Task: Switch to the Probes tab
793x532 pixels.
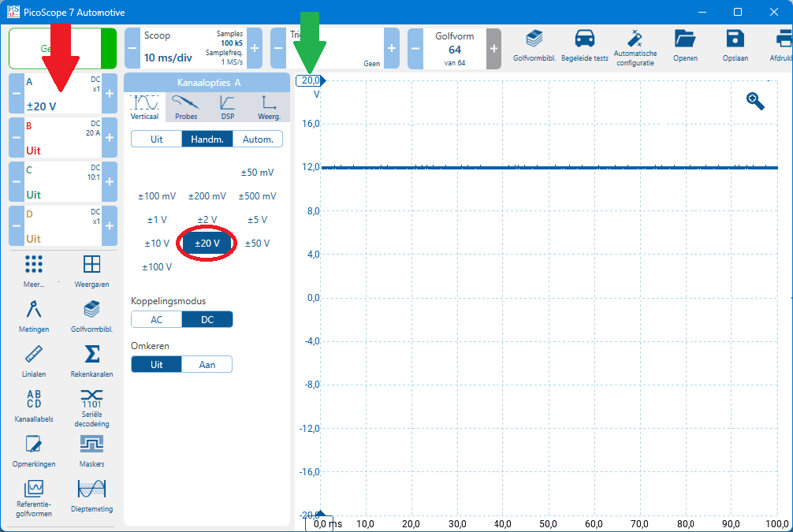Action: pyautogui.click(x=186, y=106)
